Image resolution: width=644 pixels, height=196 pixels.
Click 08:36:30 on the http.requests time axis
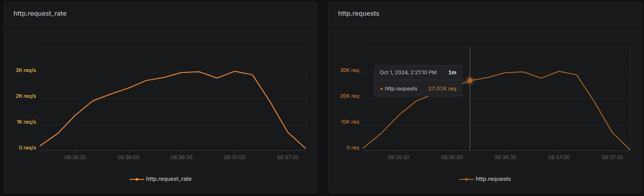tap(505, 157)
